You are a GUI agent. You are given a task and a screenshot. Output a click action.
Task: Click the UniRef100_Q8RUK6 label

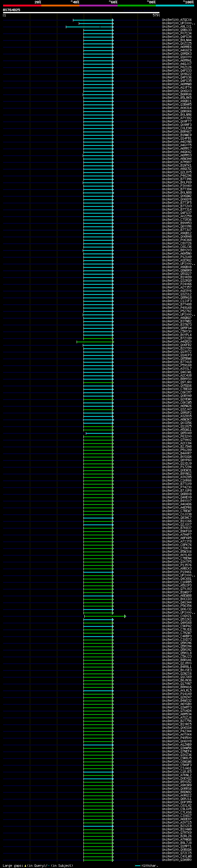(176, 111)
